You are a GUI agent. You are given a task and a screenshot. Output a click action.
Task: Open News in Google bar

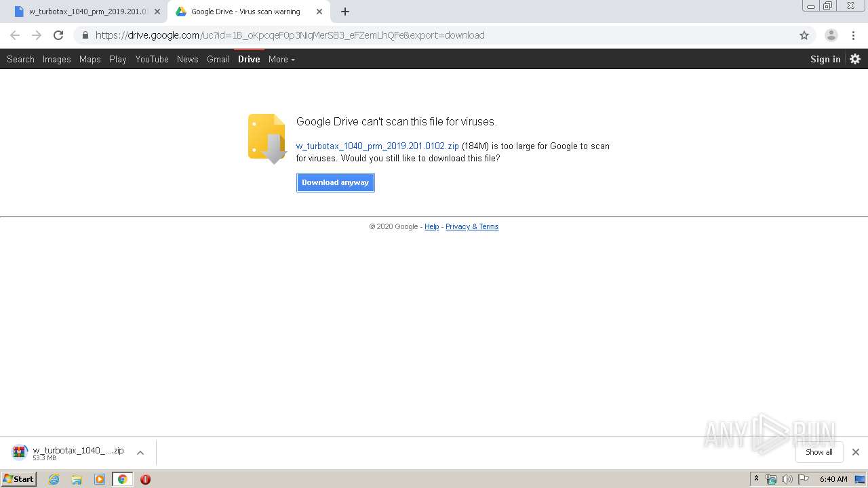(187, 59)
